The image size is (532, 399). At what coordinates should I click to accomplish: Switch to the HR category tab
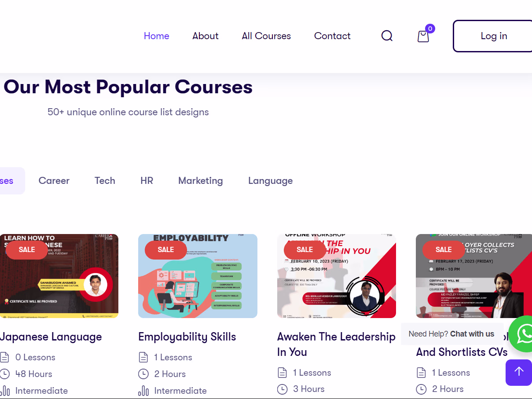[x=147, y=181]
